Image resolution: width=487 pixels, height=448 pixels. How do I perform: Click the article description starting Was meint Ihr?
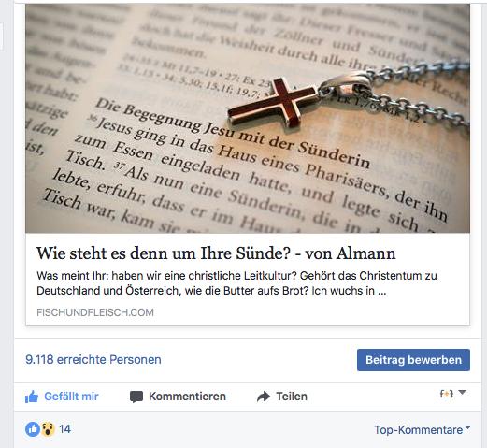(236, 283)
